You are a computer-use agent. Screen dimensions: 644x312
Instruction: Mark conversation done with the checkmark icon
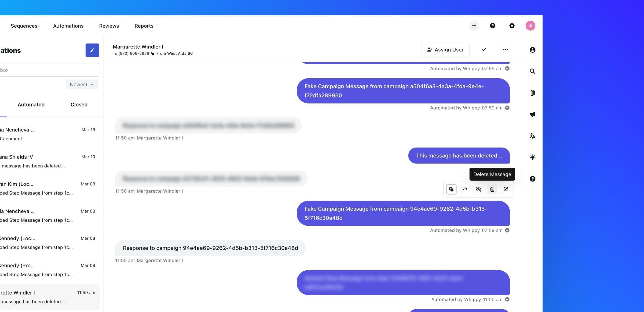(x=484, y=49)
